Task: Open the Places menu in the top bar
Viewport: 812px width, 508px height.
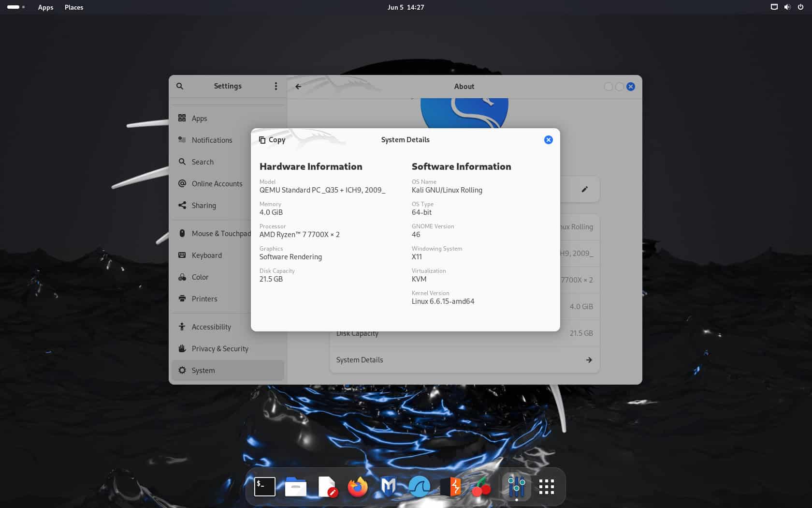Action: [73, 7]
